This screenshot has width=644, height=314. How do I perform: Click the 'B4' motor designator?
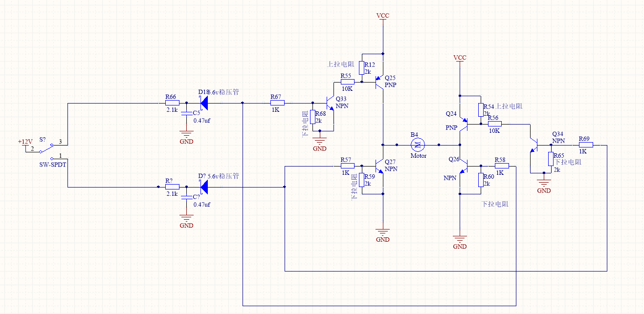pyautogui.click(x=414, y=134)
